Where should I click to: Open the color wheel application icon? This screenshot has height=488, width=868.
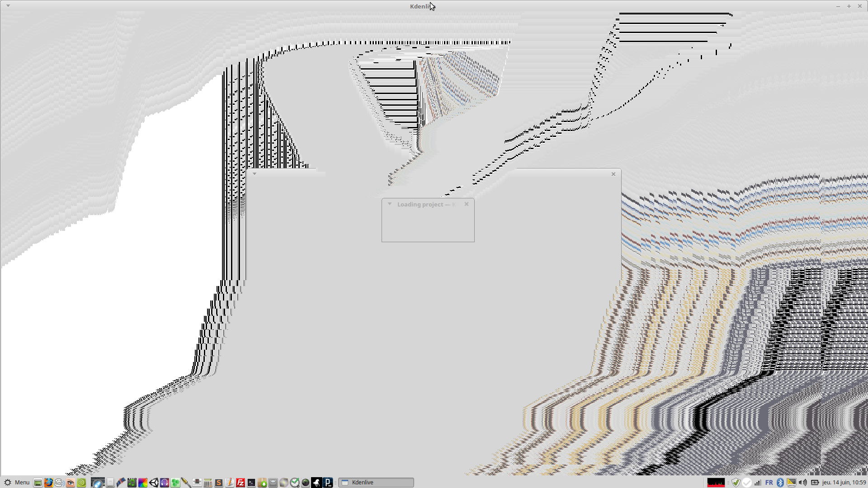(143, 483)
